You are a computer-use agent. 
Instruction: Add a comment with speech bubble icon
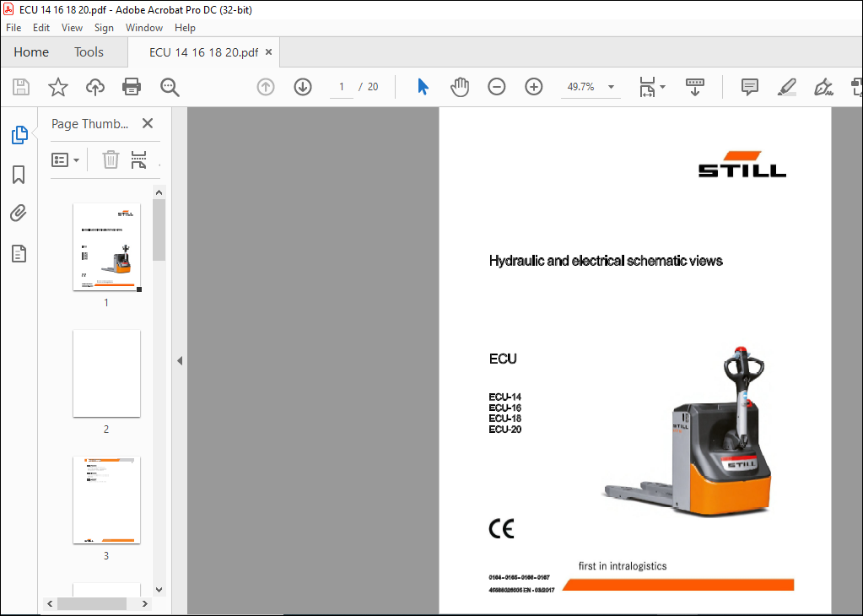coord(750,87)
